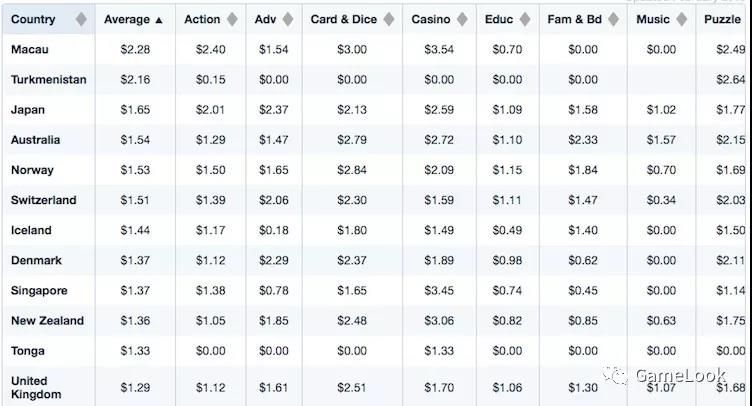Sort by Casino column diamond icon

[x=462, y=19]
